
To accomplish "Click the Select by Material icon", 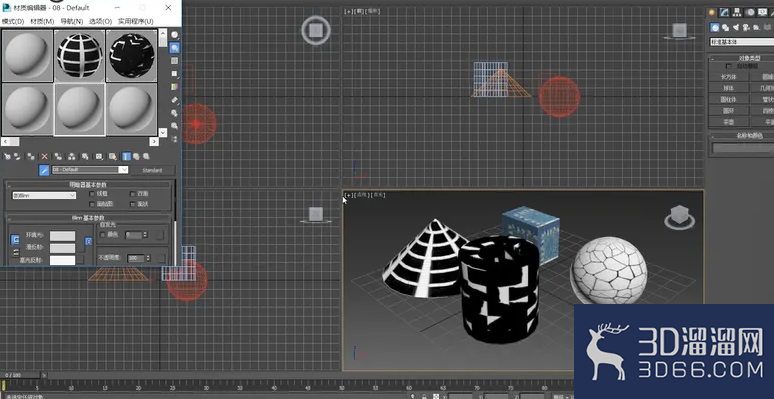I will tap(175, 126).
